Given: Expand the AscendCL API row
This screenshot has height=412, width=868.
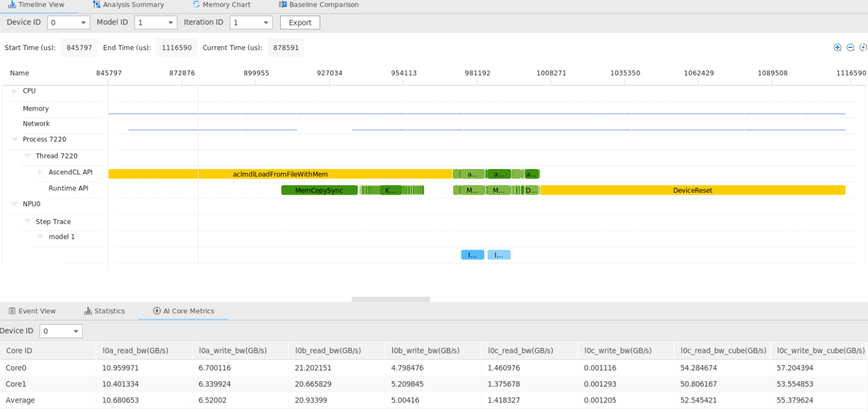Looking at the screenshot, I should pyautogui.click(x=40, y=172).
